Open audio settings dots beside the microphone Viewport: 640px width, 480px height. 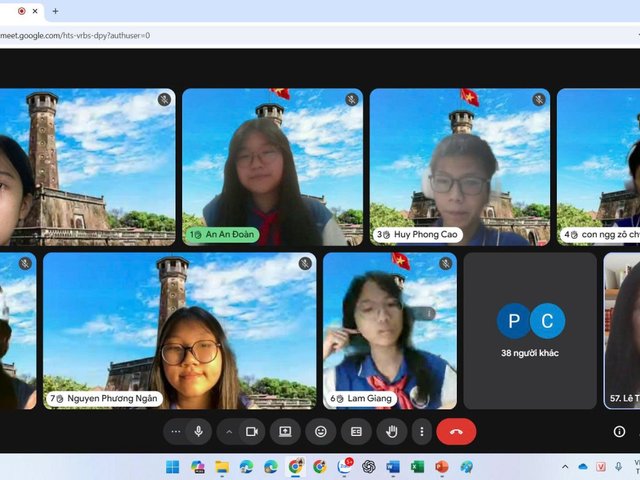tap(176, 431)
